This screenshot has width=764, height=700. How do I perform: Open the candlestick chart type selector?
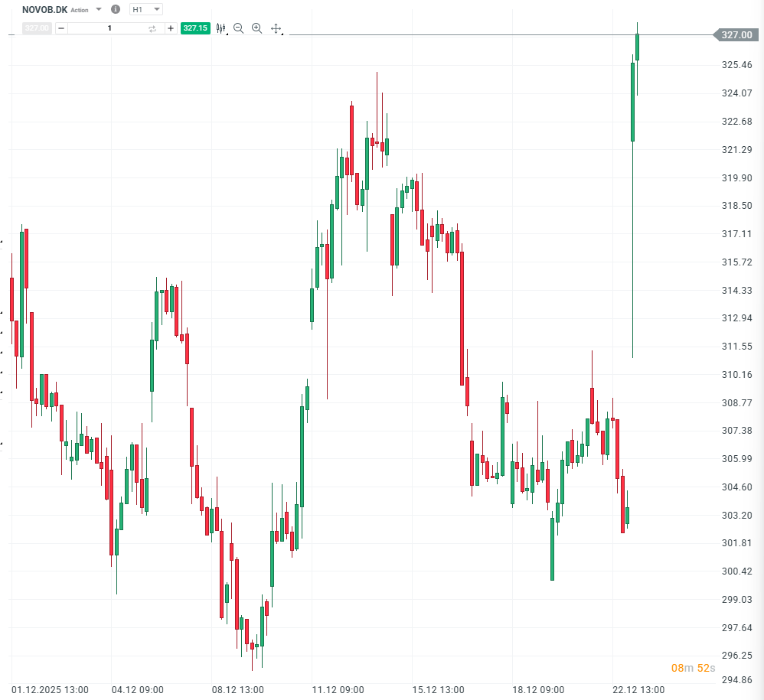221,28
